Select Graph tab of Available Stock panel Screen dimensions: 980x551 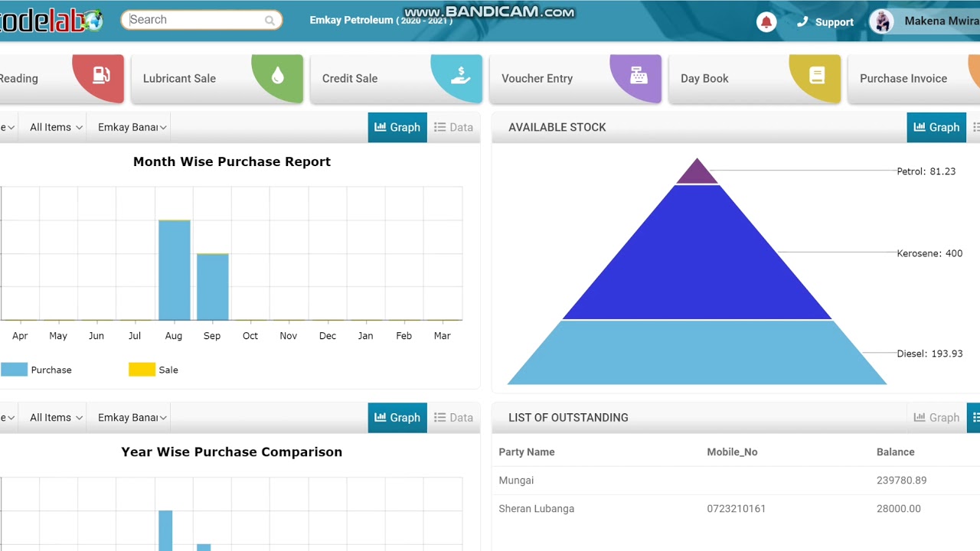pos(936,127)
